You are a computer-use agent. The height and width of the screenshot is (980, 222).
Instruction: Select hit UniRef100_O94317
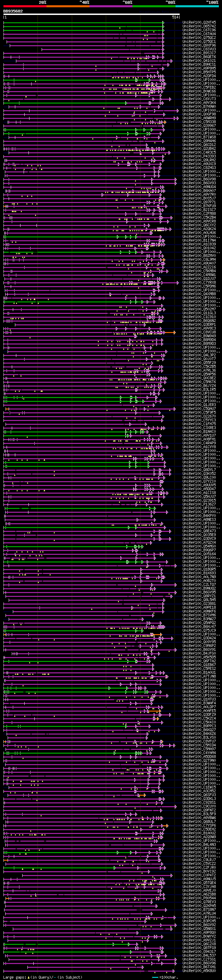pyautogui.click(x=199, y=951)
